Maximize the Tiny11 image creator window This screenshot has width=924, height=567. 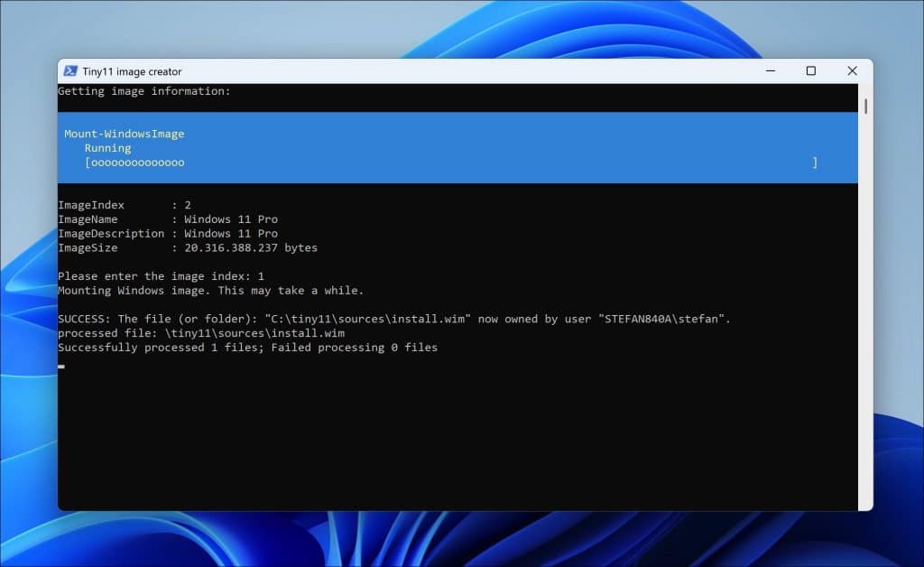point(811,70)
